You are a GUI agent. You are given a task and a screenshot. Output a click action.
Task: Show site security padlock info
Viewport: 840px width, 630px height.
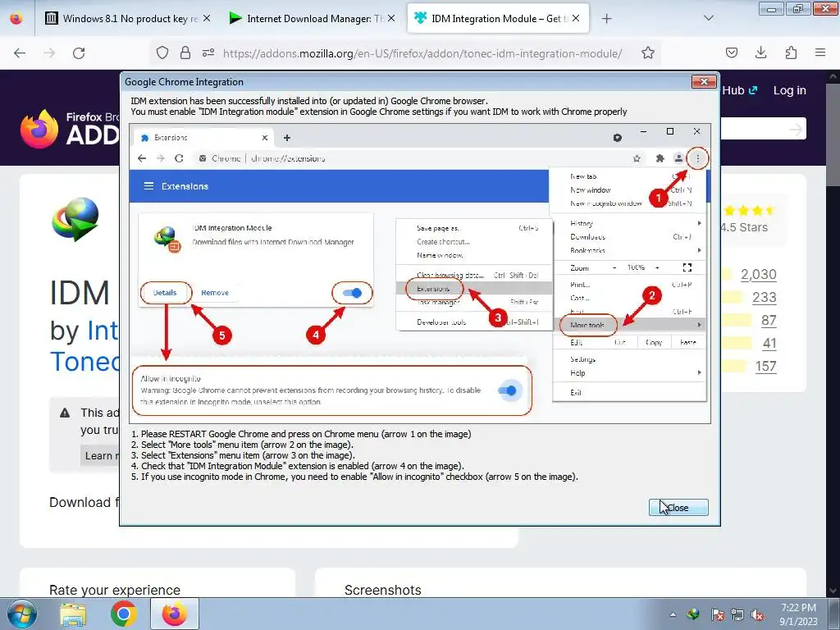click(x=185, y=52)
